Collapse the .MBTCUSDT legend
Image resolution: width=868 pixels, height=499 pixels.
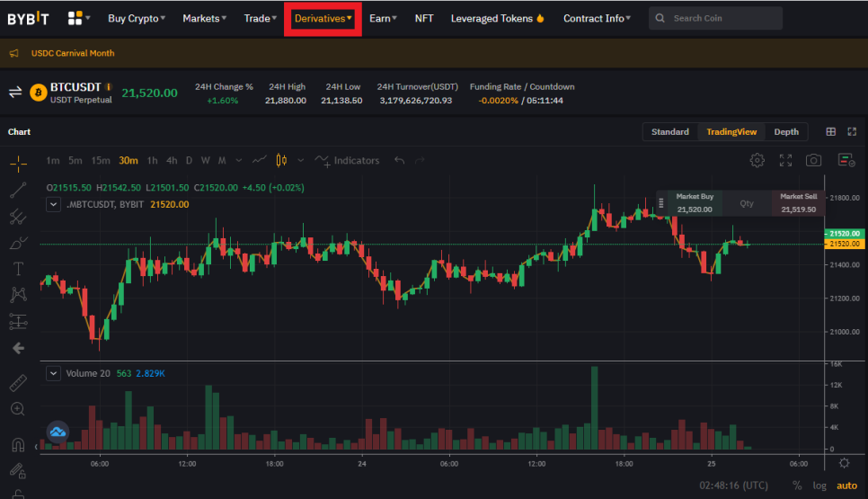(53, 204)
